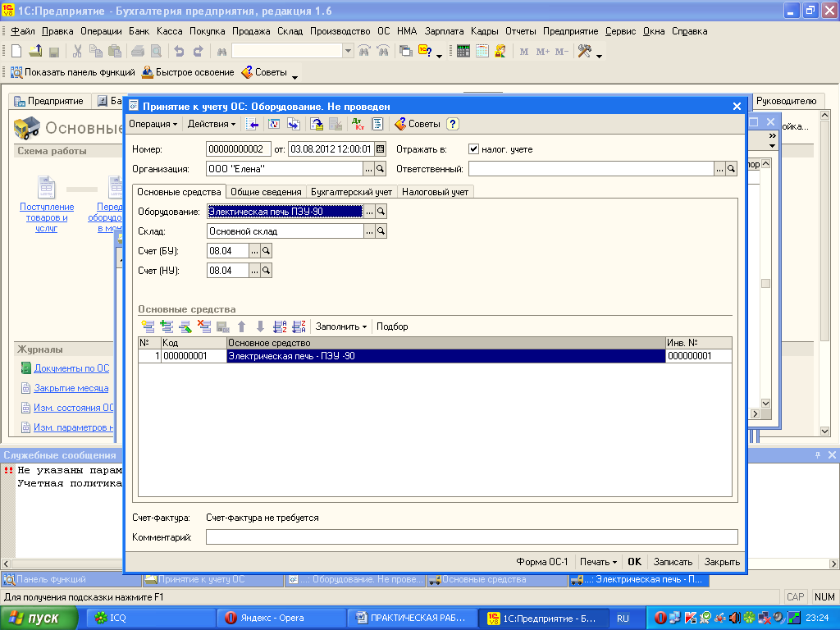The height and width of the screenshot is (630, 840).
Task: Toggle the налог. учете checkbox
Action: pos(473,149)
